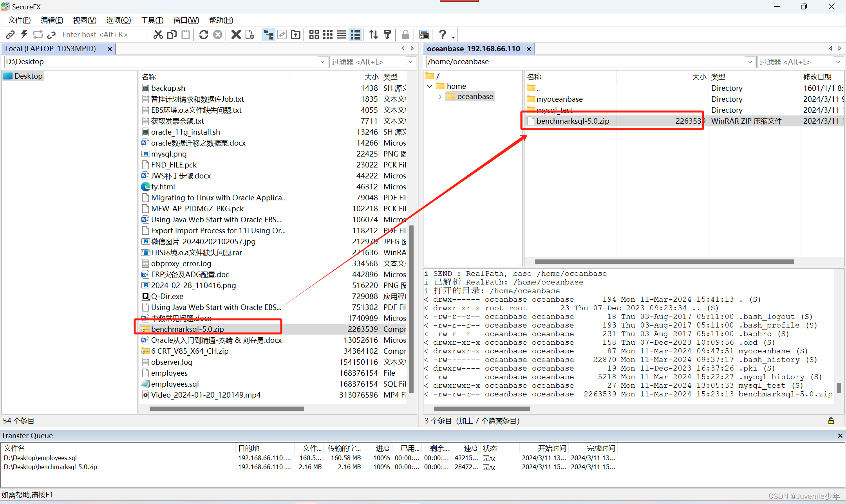Open the 文件(F) menu
Image resolution: width=846 pixels, height=504 pixels.
point(20,20)
